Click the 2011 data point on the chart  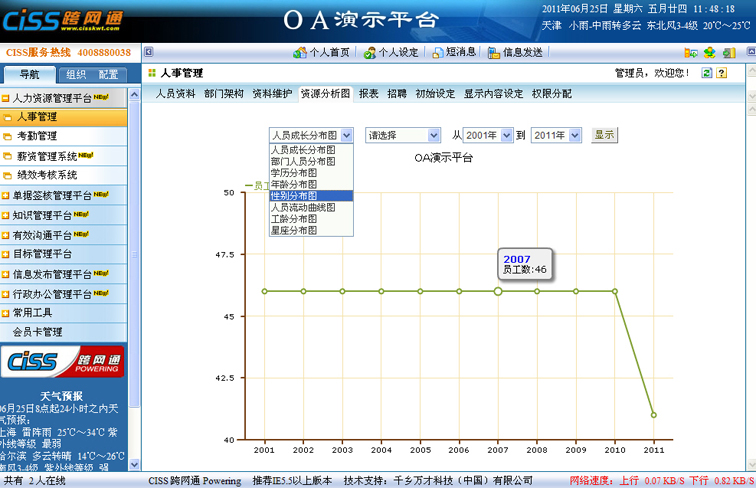tap(653, 414)
